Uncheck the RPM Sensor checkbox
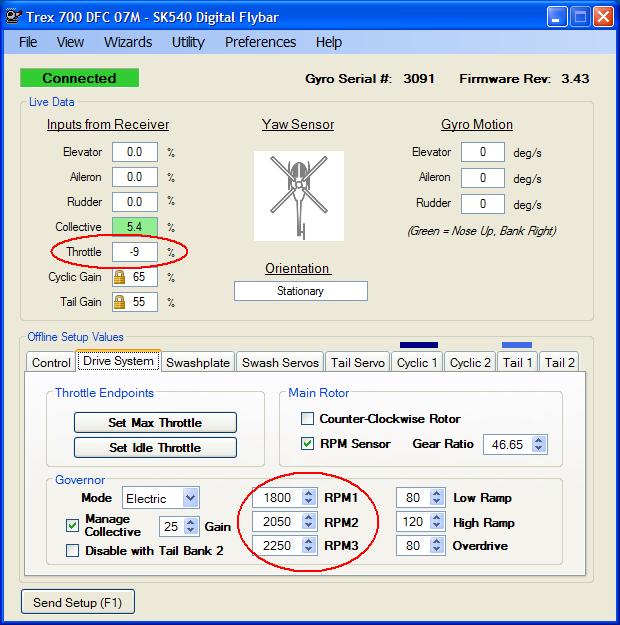 click(308, 443)
